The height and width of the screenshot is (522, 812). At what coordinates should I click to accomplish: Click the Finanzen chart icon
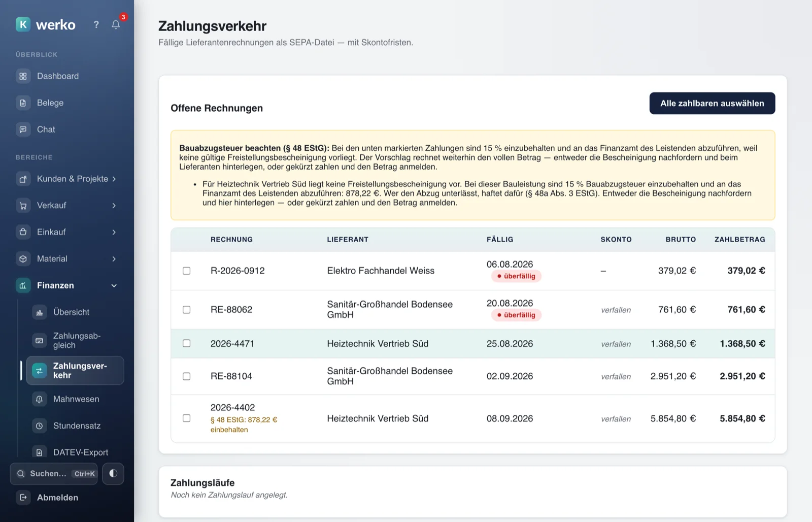(x=23, y=285)
